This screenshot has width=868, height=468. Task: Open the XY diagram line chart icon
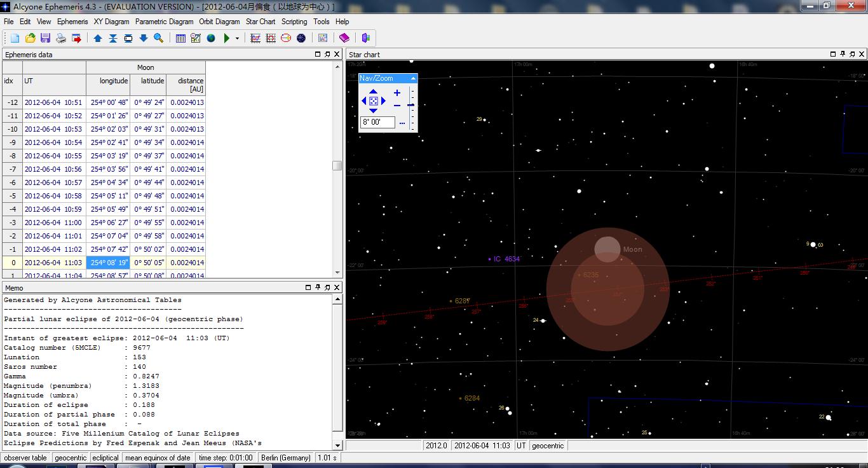[x=255, y=38]
